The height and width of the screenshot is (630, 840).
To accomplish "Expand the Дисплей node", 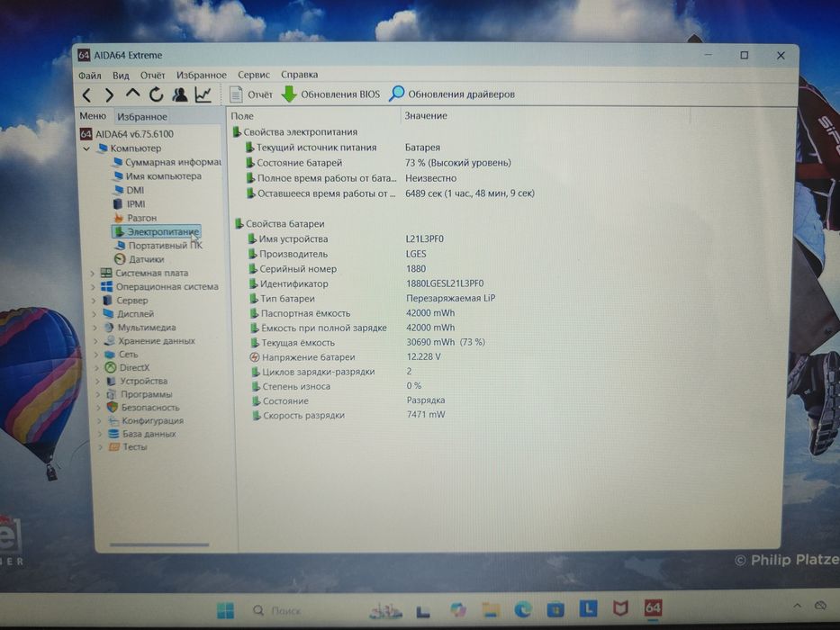I will point(95,314).
